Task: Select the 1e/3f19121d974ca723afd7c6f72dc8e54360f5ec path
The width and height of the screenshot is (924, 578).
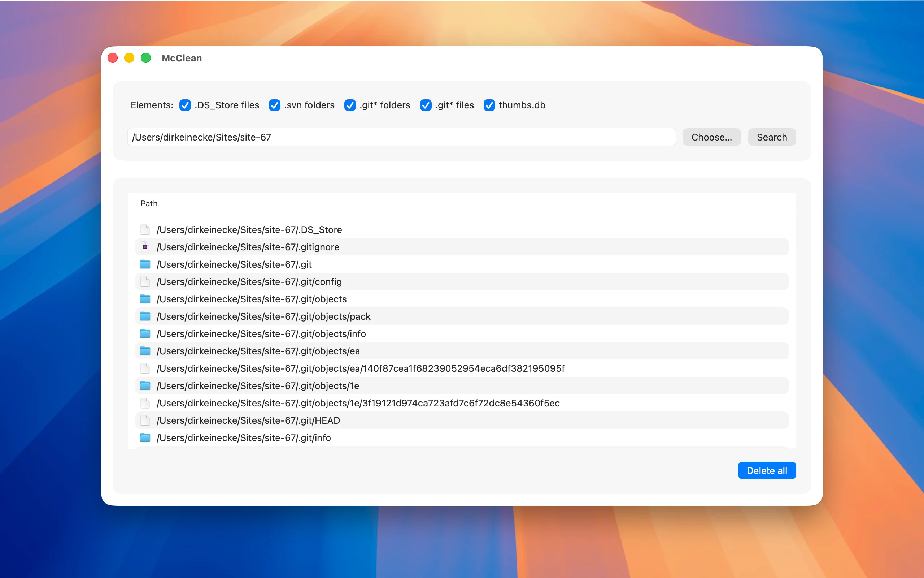Action: pos(358,403)
